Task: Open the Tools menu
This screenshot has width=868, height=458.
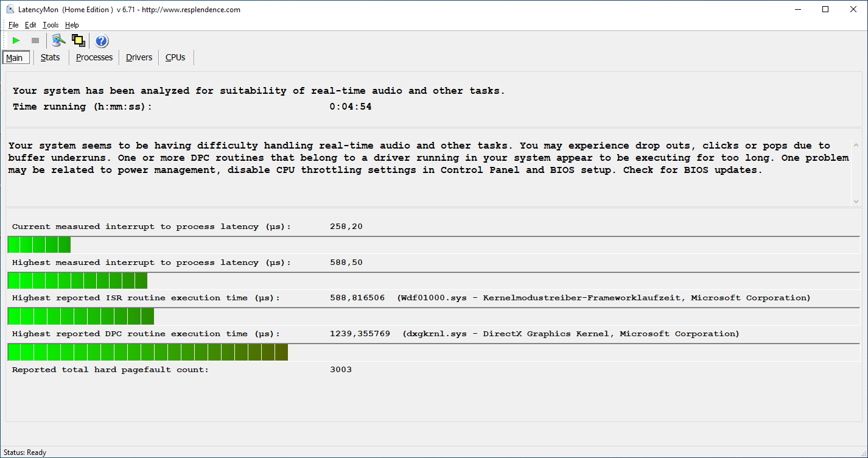Action: pos(51,25)
